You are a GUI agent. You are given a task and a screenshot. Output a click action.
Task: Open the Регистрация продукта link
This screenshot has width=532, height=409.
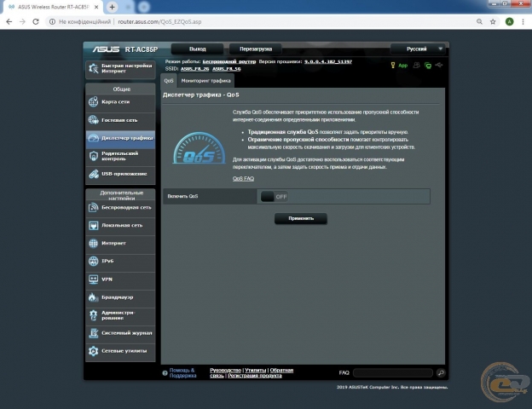click(x=254, y=376)
